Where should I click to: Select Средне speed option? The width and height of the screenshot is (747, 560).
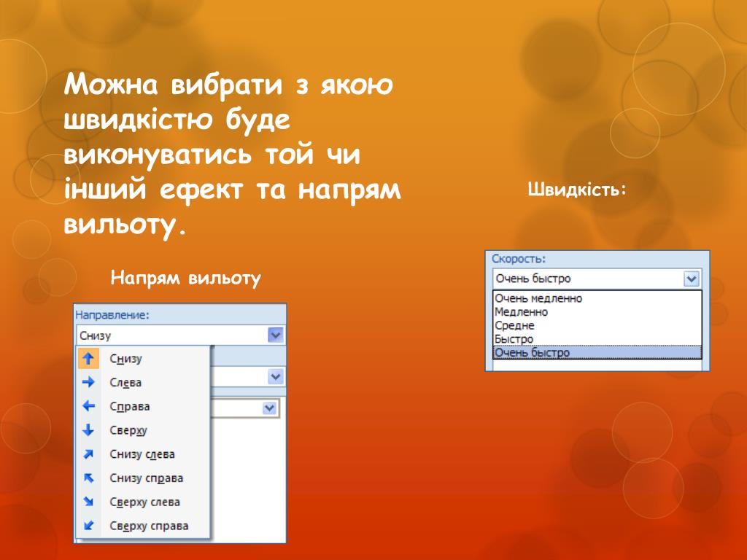[x=597, y=325]
